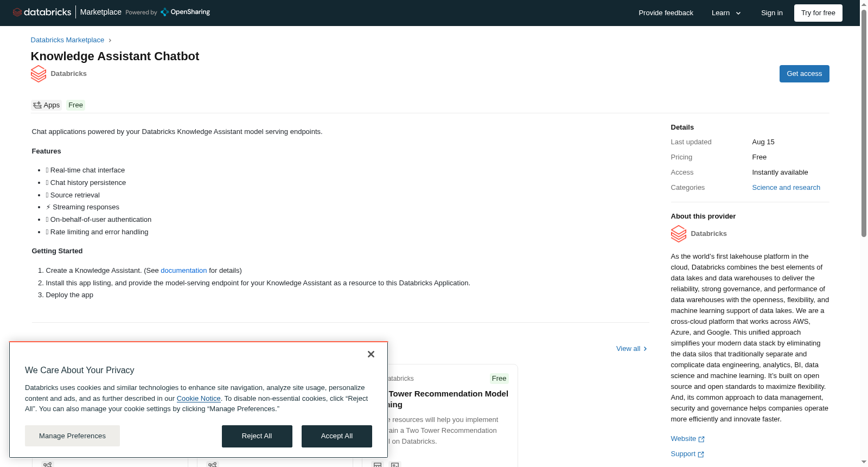The image size is (868, 467).
Task: Click the Databricks logo under About this provider
Action: 679,234
